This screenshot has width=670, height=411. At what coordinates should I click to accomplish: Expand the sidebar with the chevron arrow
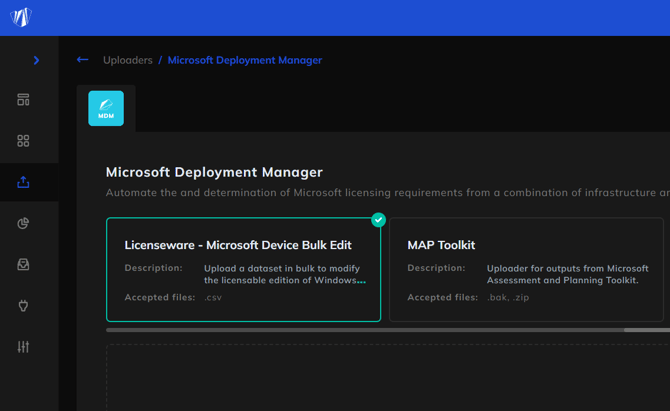36,60
